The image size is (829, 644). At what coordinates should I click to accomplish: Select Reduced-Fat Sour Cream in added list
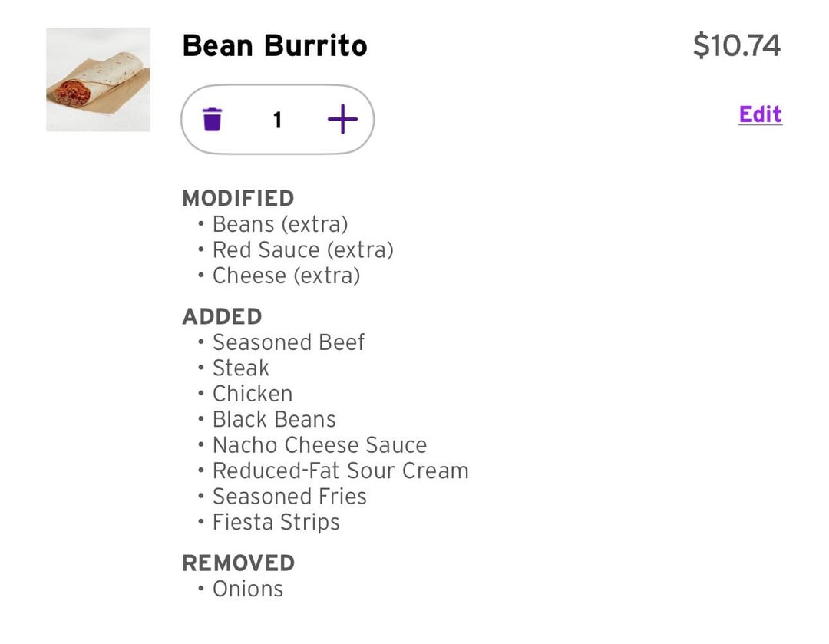[x=340, y=471]
